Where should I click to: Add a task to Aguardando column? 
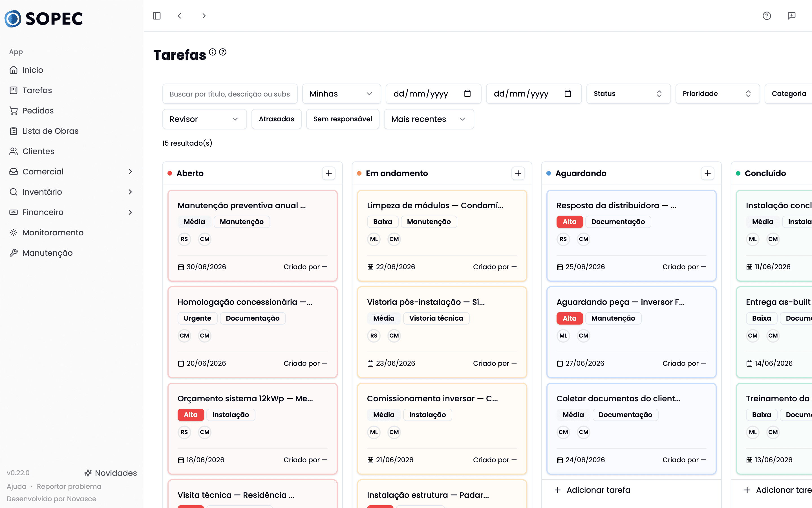coord(708,173)
